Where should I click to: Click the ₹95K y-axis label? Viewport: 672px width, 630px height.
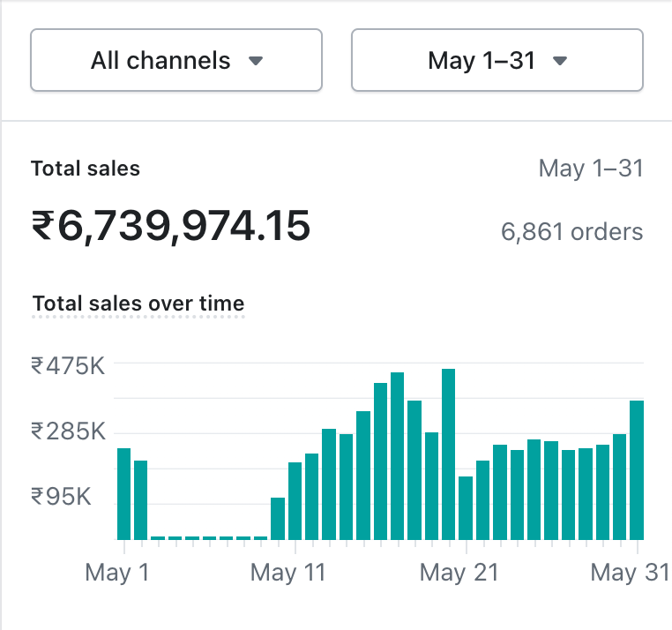tap(62, 497)
